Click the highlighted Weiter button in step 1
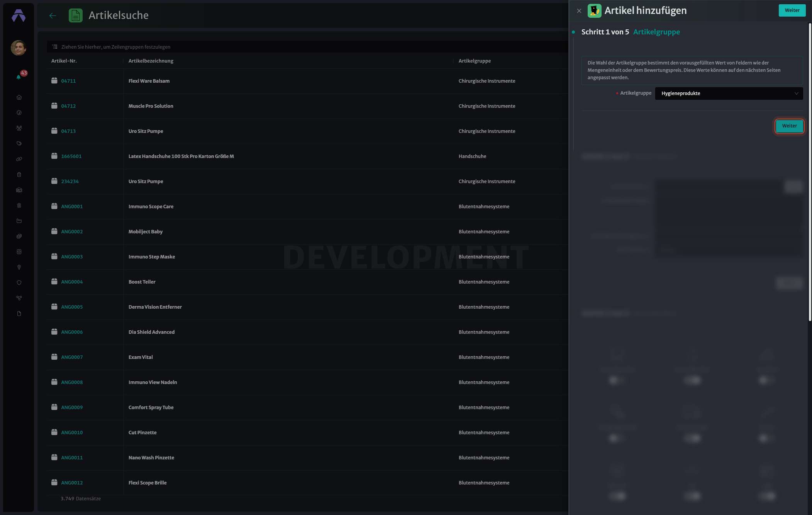Screen dimensions: 812x515 point(789,126)
